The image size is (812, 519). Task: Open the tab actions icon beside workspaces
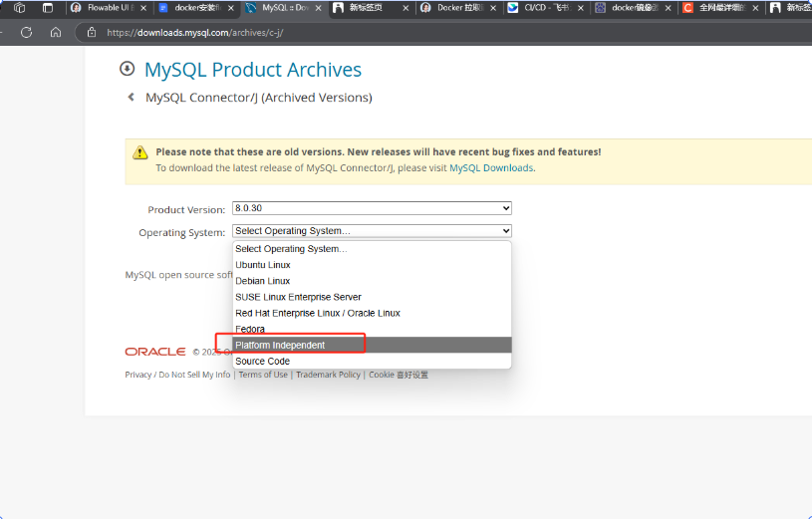[x=48, y=8]
